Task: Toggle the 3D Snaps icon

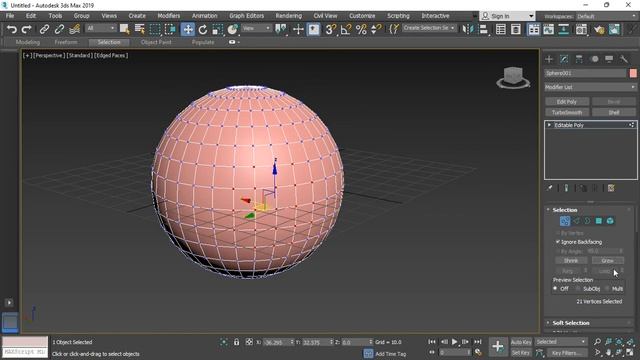Action: (331, 29)
